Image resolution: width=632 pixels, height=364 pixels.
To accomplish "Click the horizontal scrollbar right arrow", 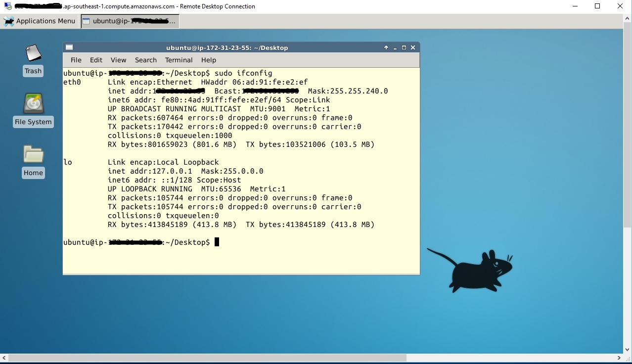I will (x=619, y=358).
